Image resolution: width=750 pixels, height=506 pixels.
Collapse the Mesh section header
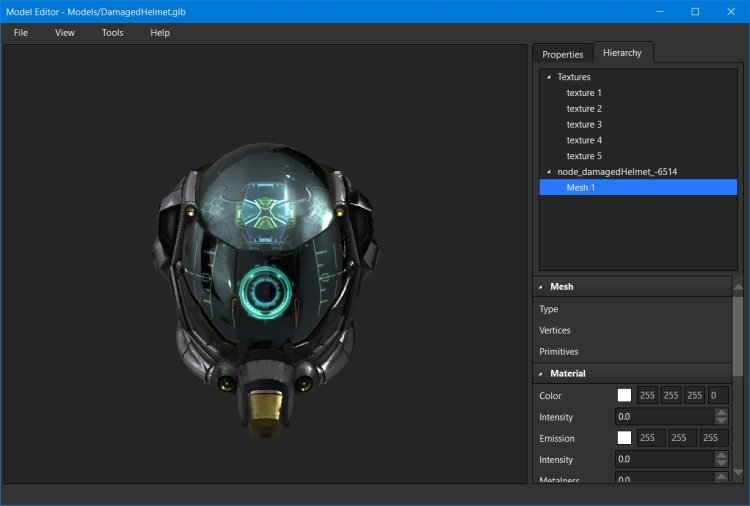click(x=541, y=287)
